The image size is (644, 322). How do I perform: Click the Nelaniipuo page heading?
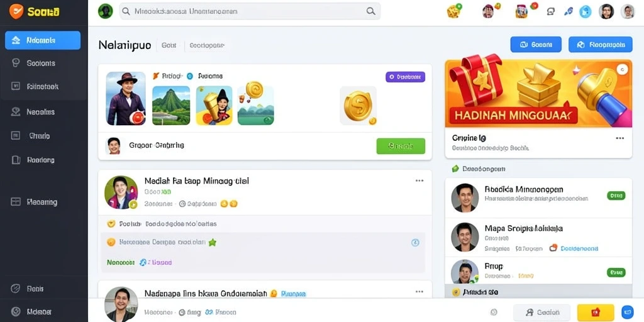pos(125,45)
